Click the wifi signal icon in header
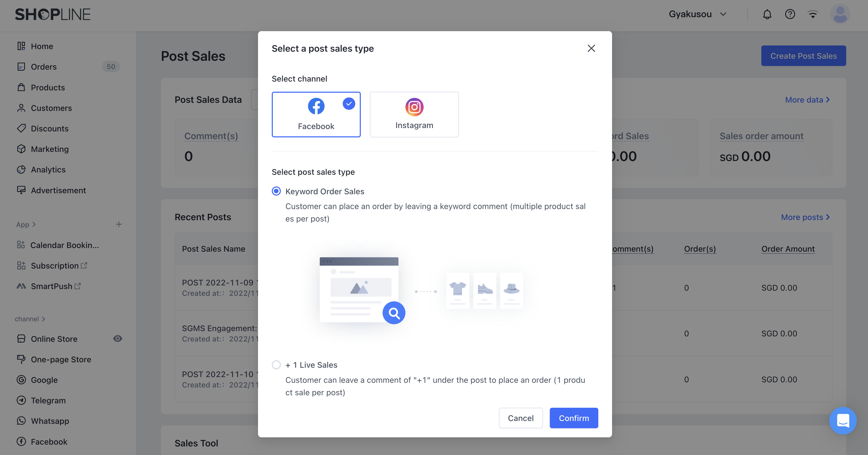Viewport: 868px width, 455px height. [813, 15]
